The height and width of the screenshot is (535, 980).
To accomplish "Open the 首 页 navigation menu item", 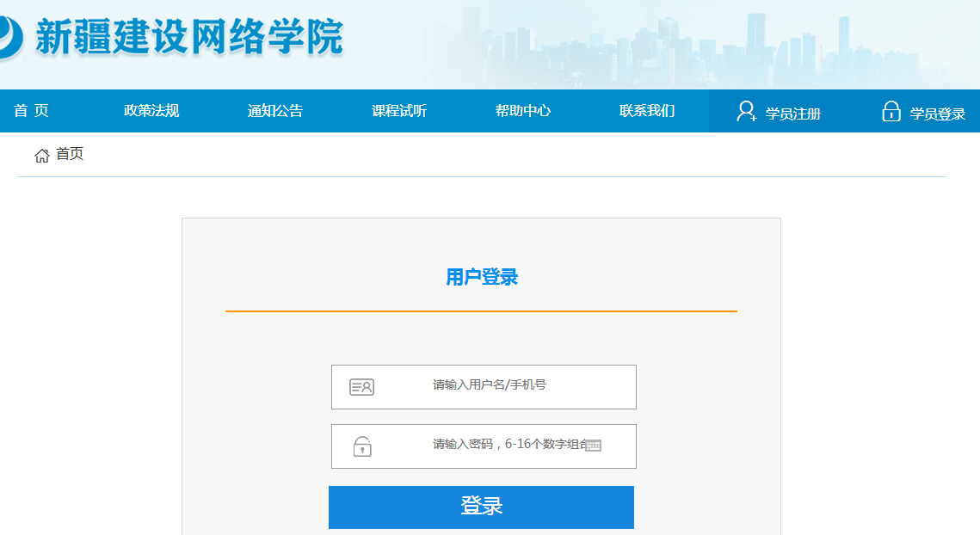I will pyautogui.click(x=31, y=111).
